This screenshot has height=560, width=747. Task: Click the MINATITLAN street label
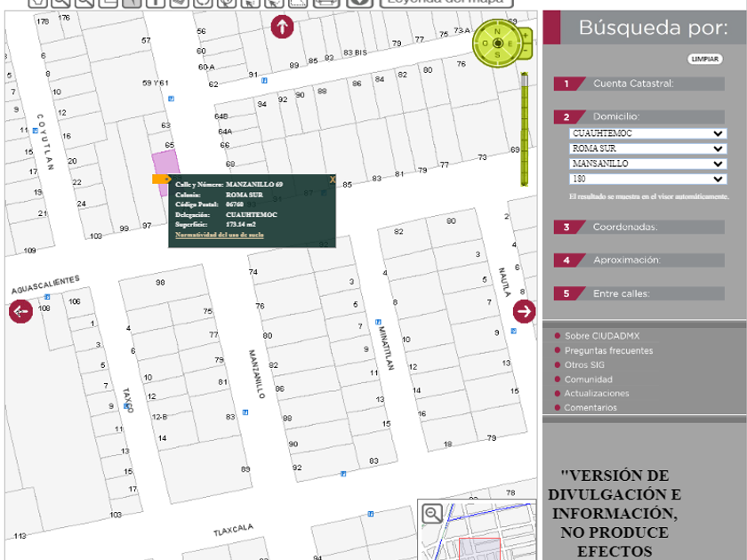coord(386,348)
